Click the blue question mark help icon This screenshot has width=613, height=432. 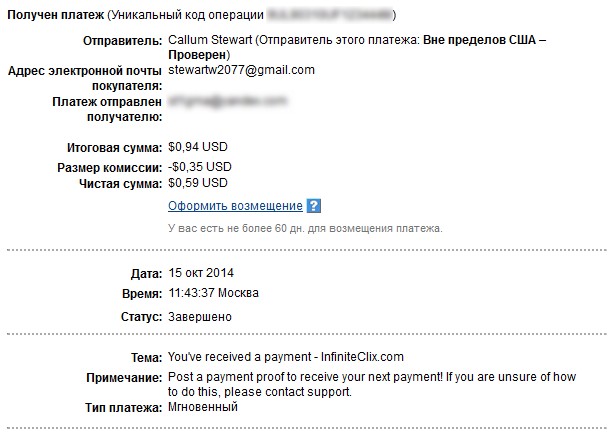pos(313,206)
